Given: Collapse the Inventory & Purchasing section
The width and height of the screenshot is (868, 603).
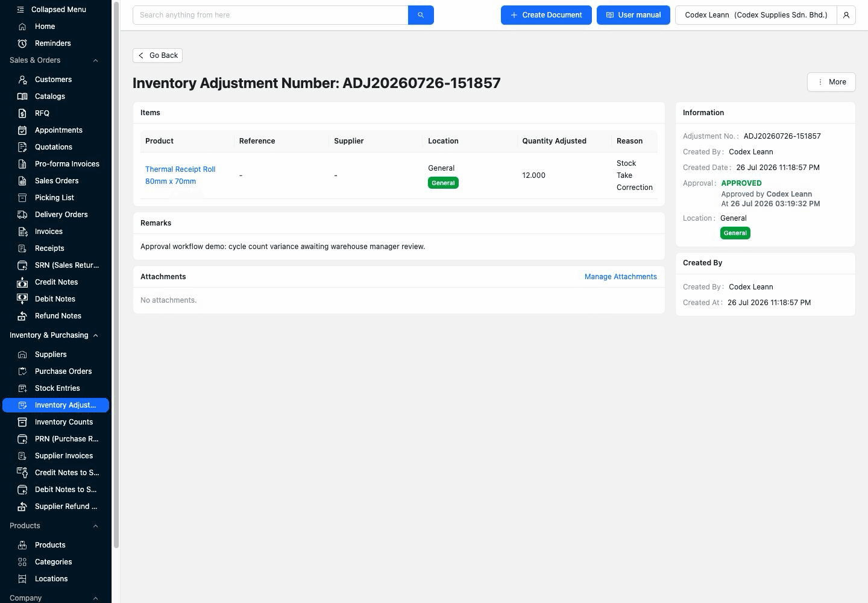Looking at the screenshot, I should pos(95,335).
